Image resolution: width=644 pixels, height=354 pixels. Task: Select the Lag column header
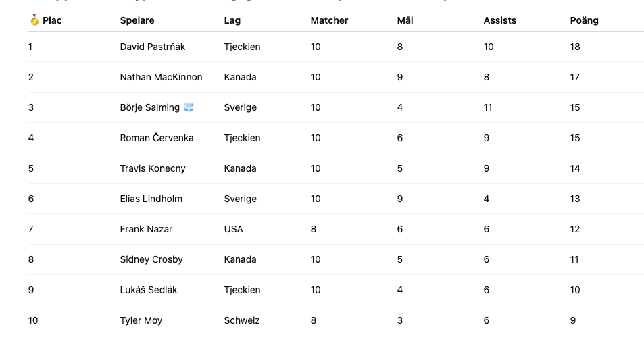pos(232,20)
